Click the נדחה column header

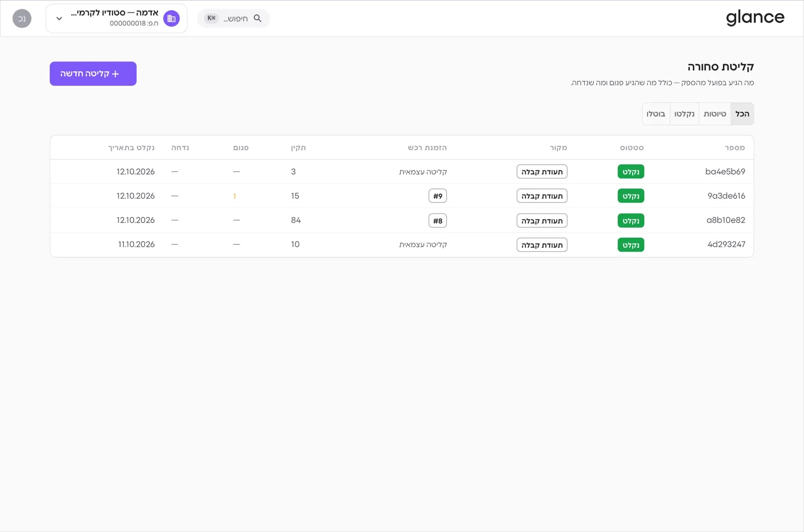tap(180, 148)
